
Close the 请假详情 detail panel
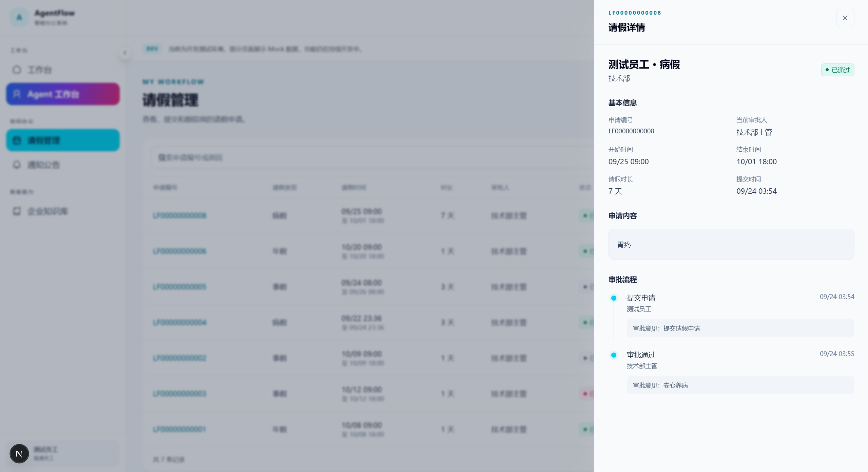pyautogui.click(x=845, y=18)
